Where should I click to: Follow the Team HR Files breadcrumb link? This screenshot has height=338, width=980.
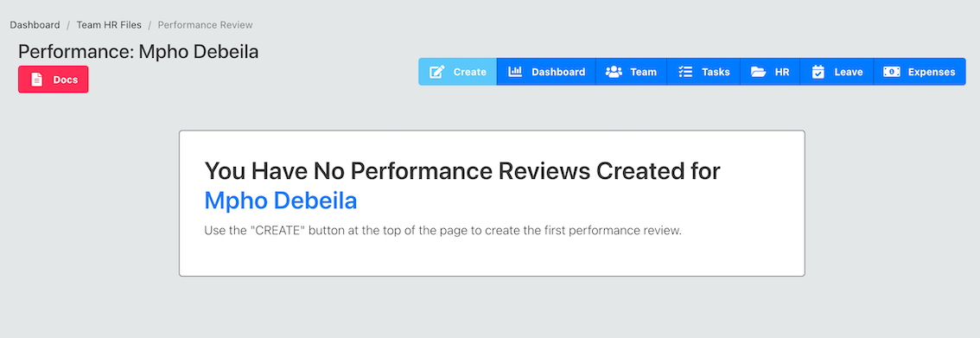(x=110, y=25)
